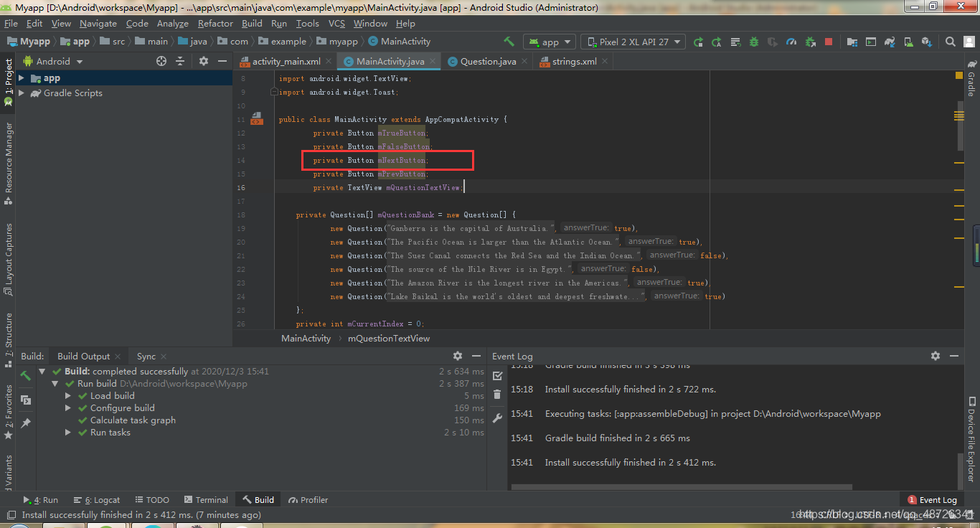Hide the Build panel with its minus icon

[x=476, y=356]
